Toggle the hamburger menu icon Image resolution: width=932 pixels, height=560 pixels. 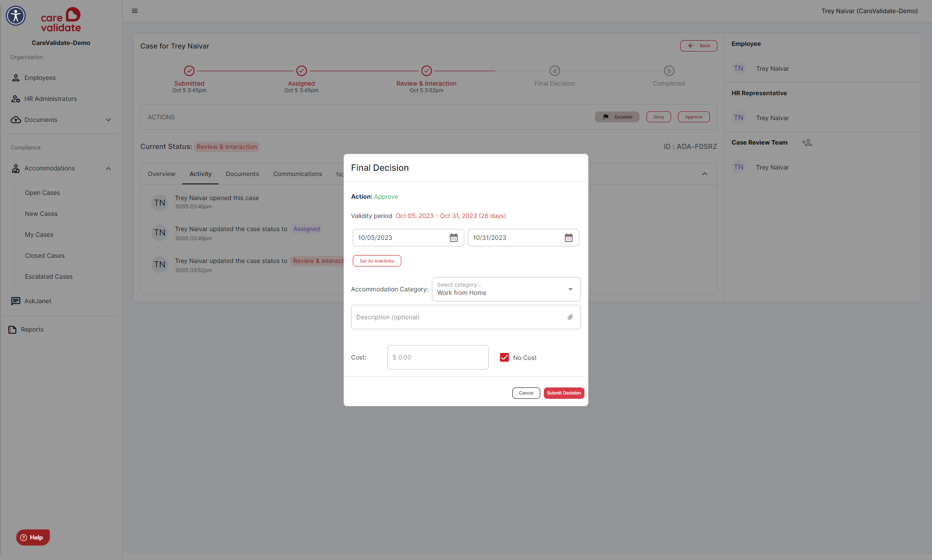(135, 11)
